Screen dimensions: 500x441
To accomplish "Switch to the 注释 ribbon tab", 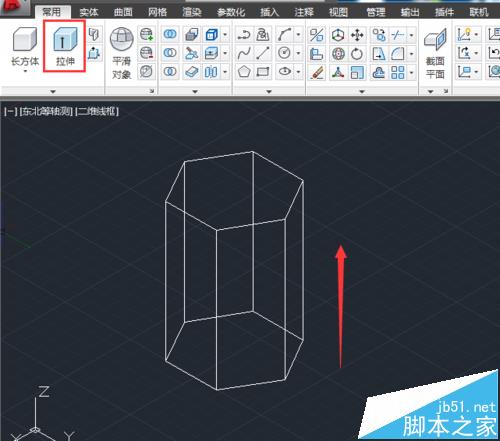I will click(x=304, y=12).
